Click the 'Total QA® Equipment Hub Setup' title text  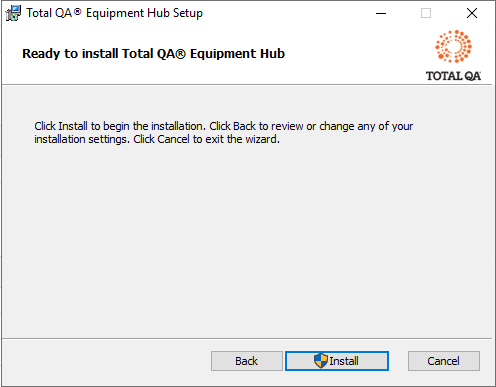[114, 13]
